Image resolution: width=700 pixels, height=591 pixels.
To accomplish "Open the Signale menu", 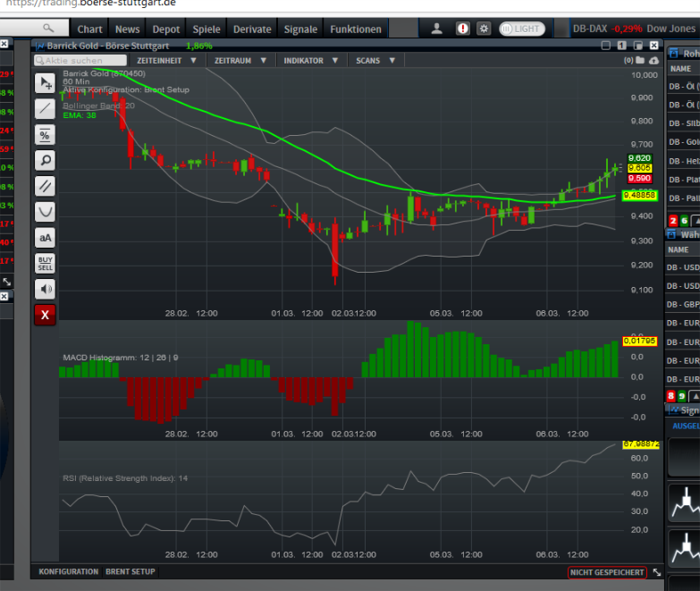I will pyautogui.click(x=300, y=29).
